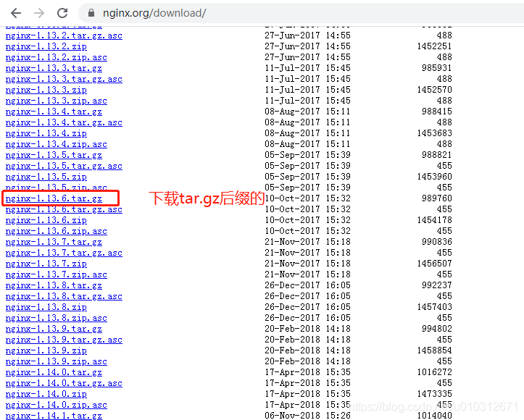Download nginx-1.13.2.tar.gz.asc
This screenshot has width=524, height=420.
pos(64,35)
